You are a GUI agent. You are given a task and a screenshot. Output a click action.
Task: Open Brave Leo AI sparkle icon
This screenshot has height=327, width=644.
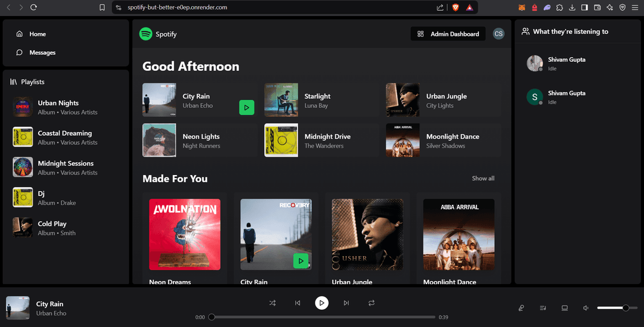[609, 7]
